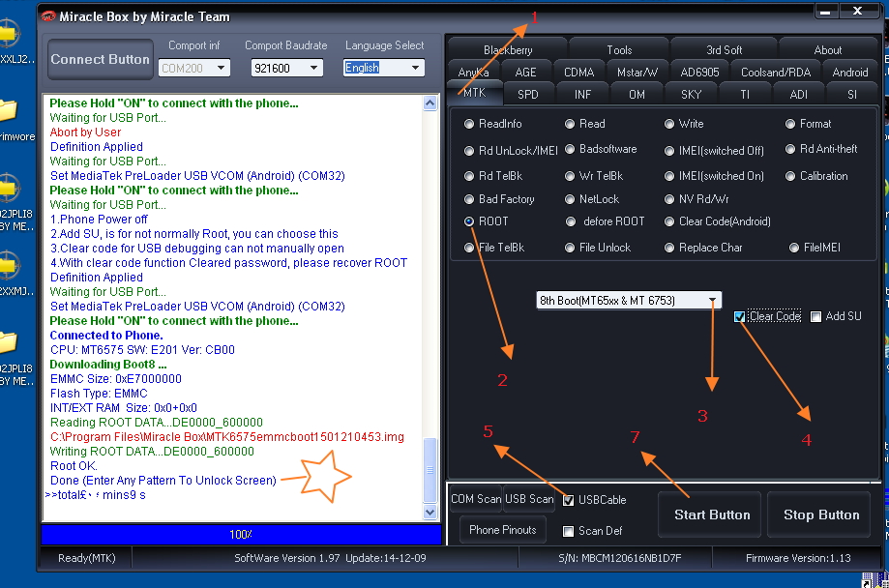Choose the File Unlock radio option
Viewport: 889px width, 588px height.
point(570,248)
